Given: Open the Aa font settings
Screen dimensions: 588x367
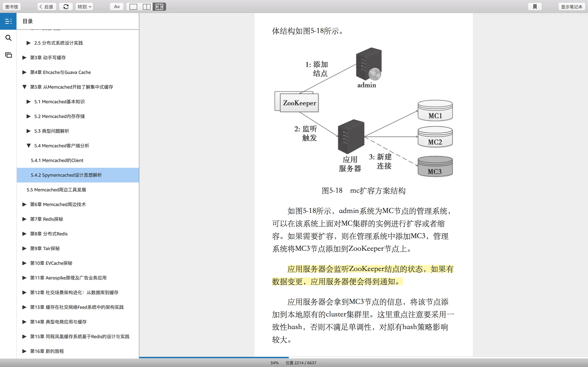Looking at the screenshot, I should click(117, 7).
